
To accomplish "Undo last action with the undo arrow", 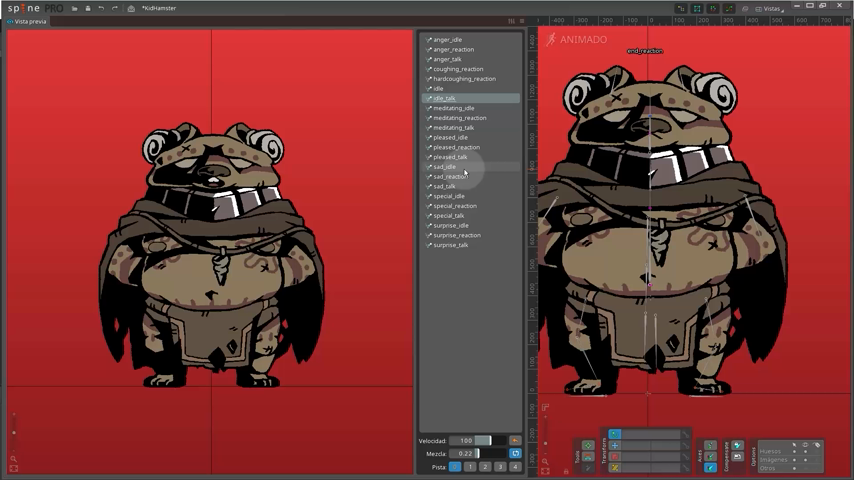I will [x=101, y=8].
